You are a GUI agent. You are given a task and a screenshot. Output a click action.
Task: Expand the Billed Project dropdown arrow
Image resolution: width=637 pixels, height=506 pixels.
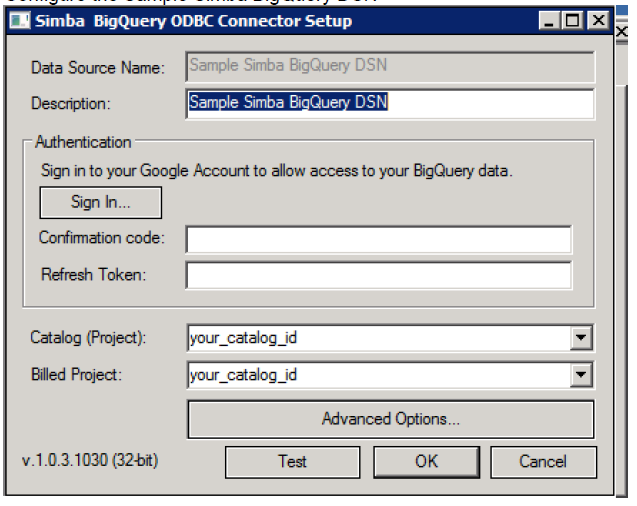581,374
